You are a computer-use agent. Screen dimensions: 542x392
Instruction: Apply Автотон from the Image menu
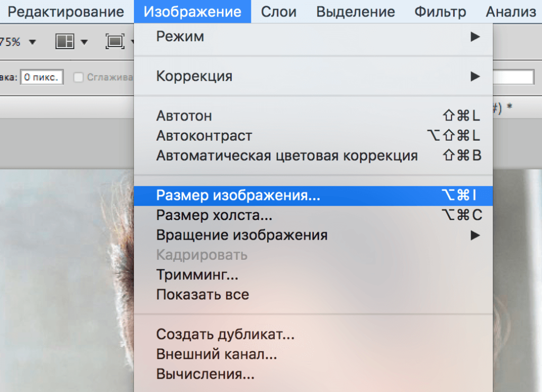click(184, 116)
